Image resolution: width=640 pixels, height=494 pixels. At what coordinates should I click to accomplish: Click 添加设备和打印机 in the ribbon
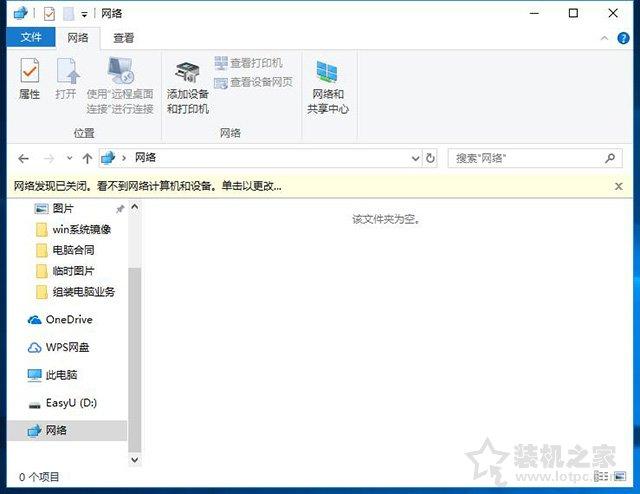(188, 87)
